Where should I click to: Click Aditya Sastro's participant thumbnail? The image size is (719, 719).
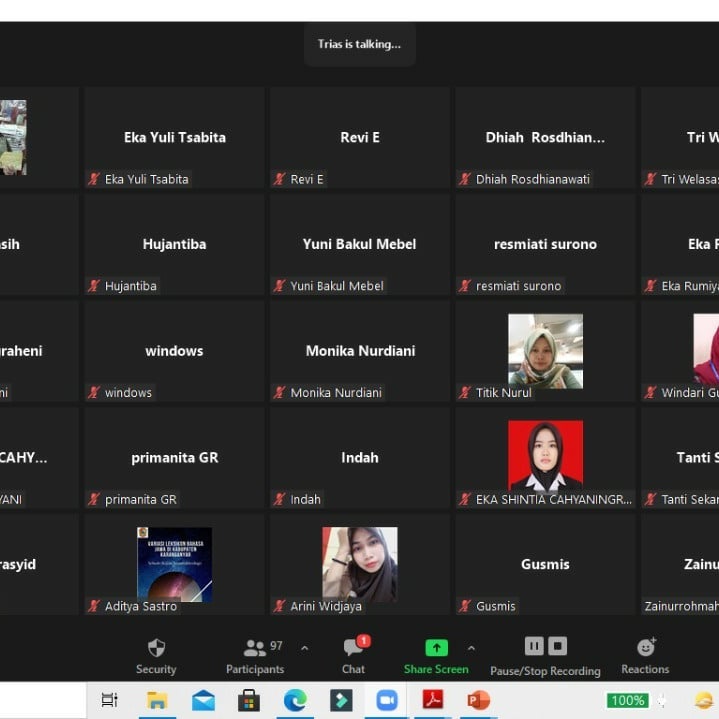(174, 564)
